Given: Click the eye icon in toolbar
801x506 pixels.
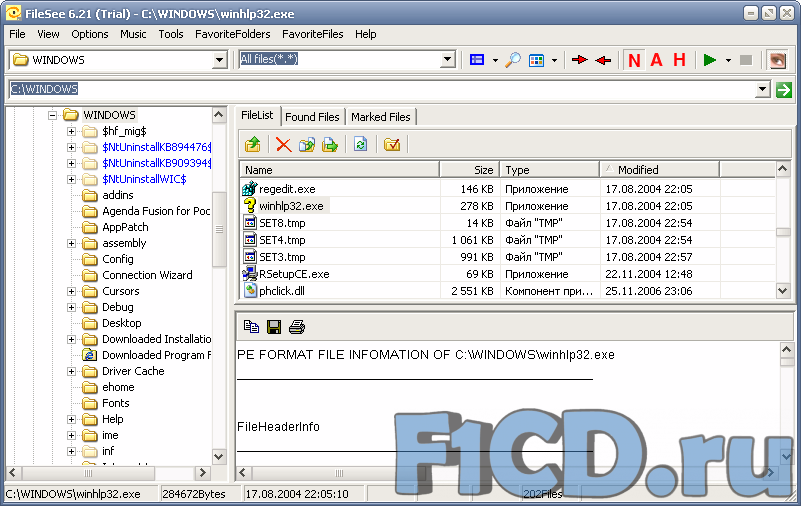Looking at the screenshot, I should click(x=778, y=60).
